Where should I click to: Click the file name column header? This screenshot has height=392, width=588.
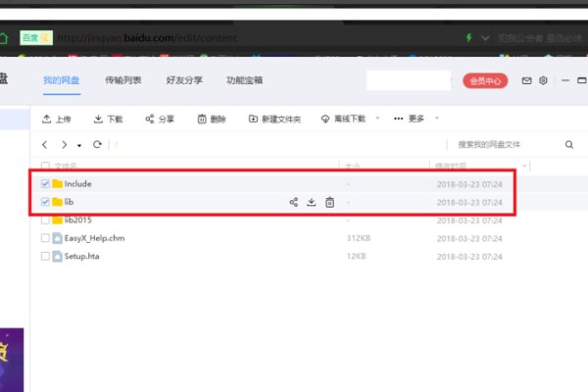(66, 166)
